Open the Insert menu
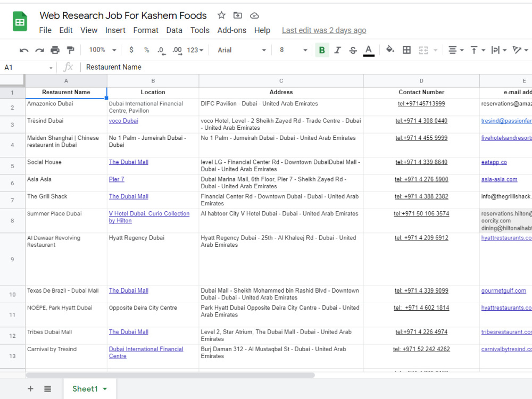This screenshot has width=532, height=399. (115, 30)
